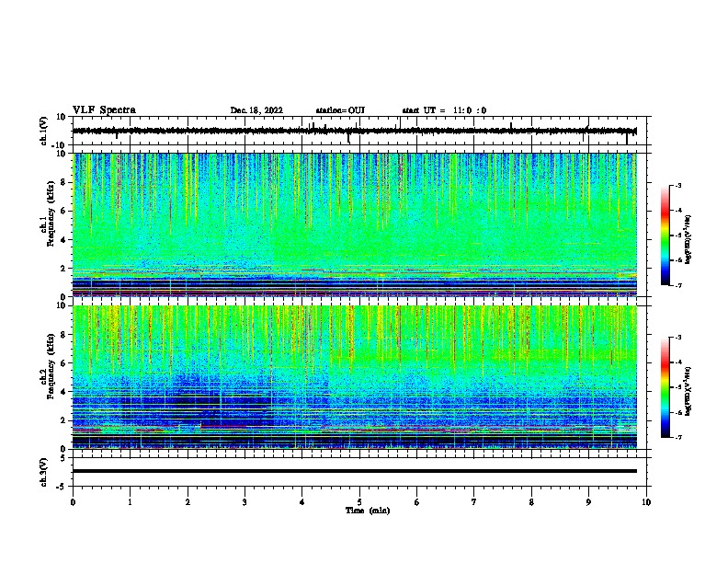The image size is (728, 563).
Task: Click tick label "9" on the time axis
Action: [x=588, y=502]
